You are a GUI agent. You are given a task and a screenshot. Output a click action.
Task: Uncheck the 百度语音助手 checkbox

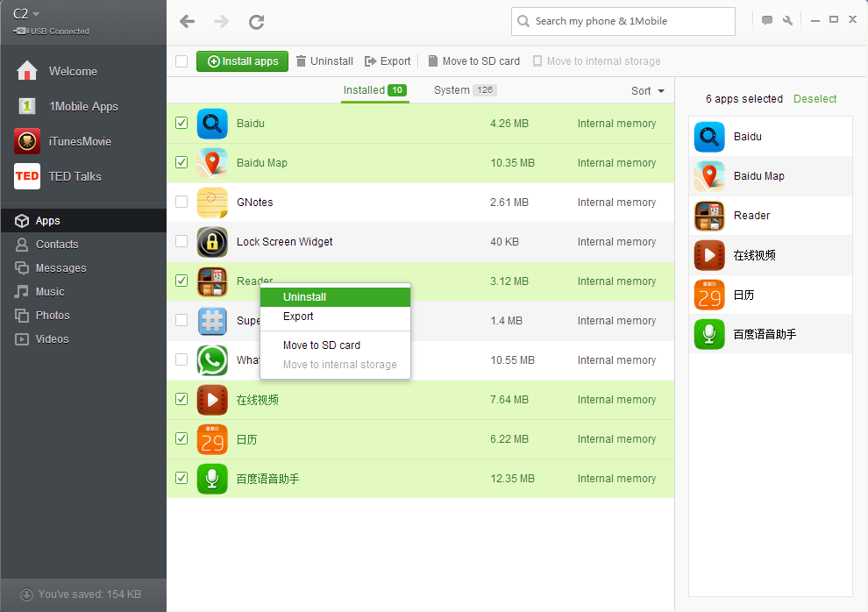181,478
